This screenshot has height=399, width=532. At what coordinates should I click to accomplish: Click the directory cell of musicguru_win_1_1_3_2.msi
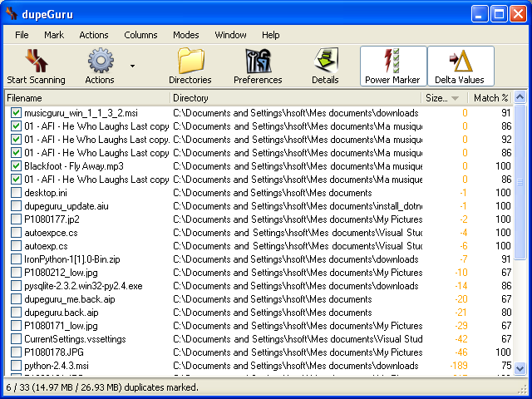pyautogui.click(x=296, y=113)
